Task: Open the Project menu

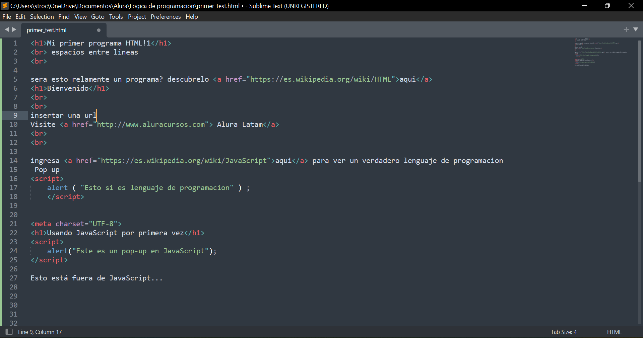Action: pyautogui.click(x=137, y=17)
